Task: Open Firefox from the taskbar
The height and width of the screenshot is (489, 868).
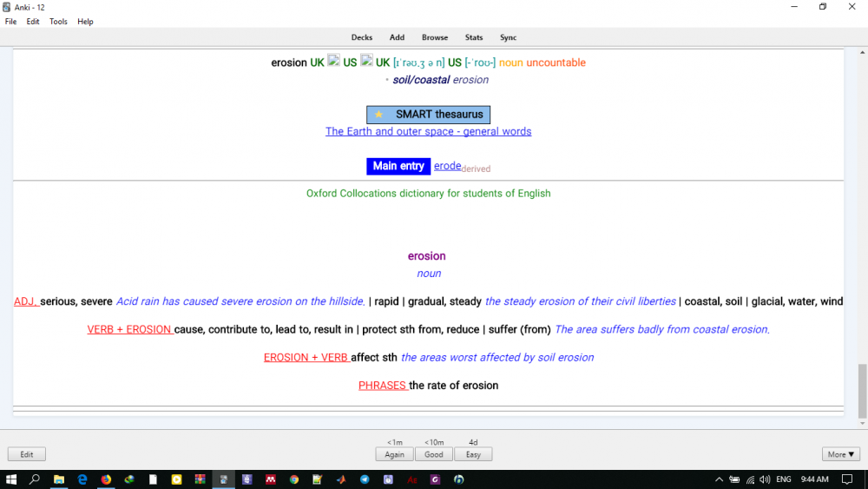Action: tap(106, 479)
